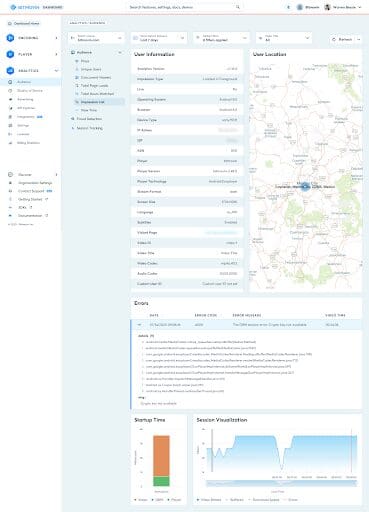
Task: Click the Concurrent Viewers icon in the submenu
Action: [77, 78]
